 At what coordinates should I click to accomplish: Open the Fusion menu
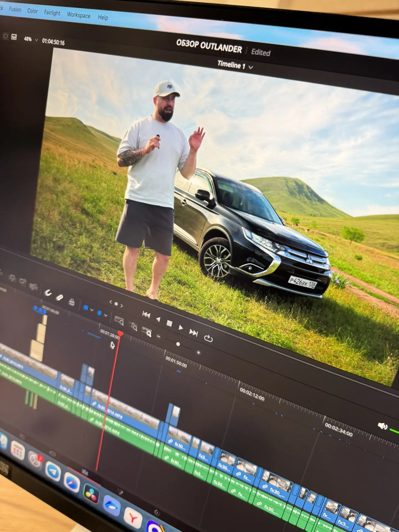[x=15, y=9]
